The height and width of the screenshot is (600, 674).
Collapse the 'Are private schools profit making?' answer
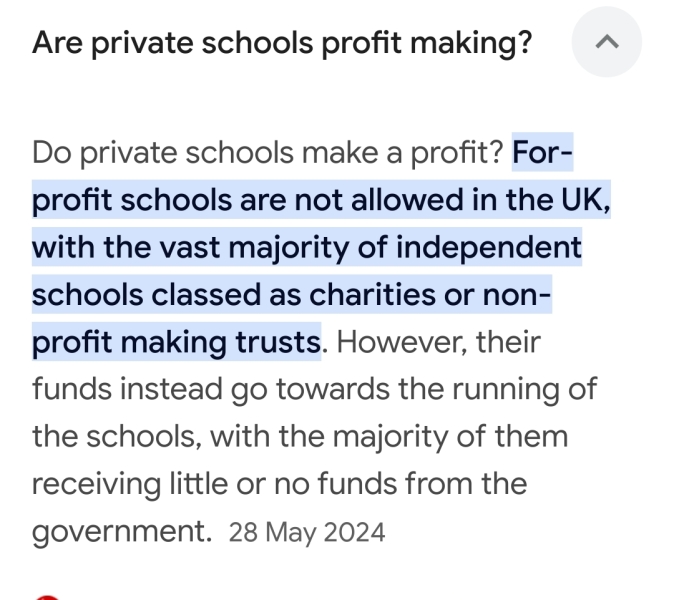pyautogui.click(x=606, y=43)
